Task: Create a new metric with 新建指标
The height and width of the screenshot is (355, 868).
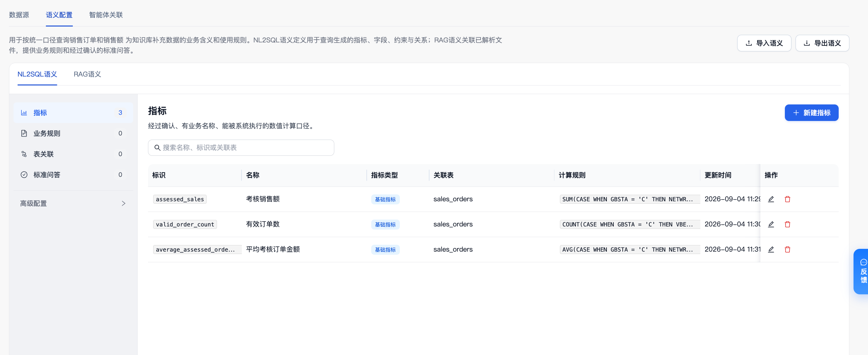Action: (x=811, y=113)
